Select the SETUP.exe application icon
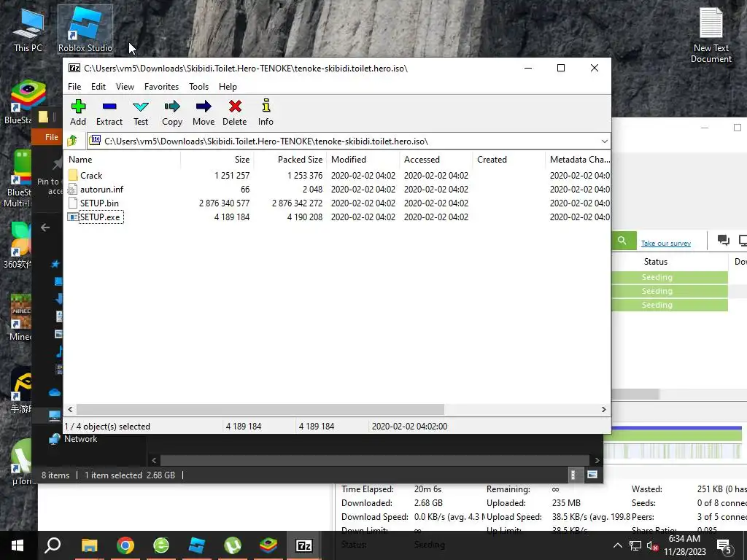Viewport: 747px width, 560px height. point(73,217)
